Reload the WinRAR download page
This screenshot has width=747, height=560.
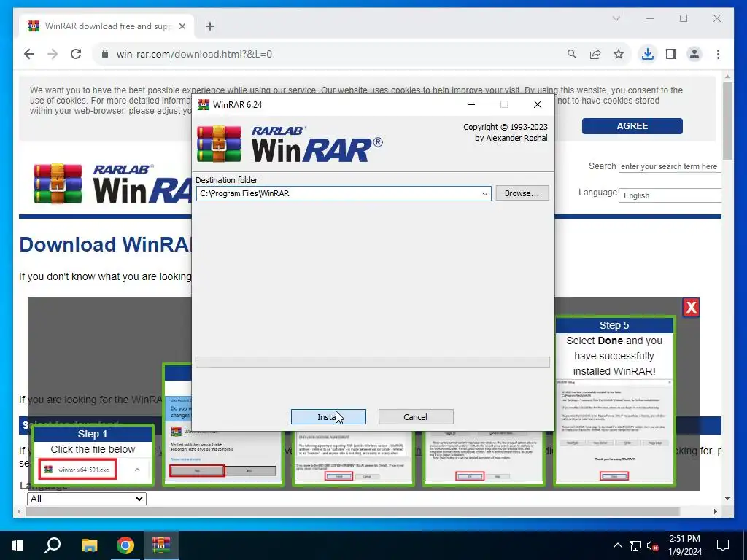point(76,54)
